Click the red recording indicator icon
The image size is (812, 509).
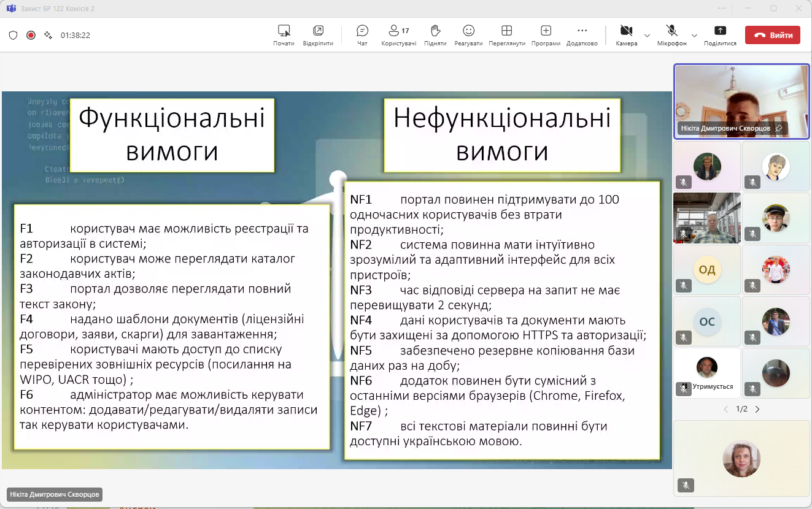point(31,36)
